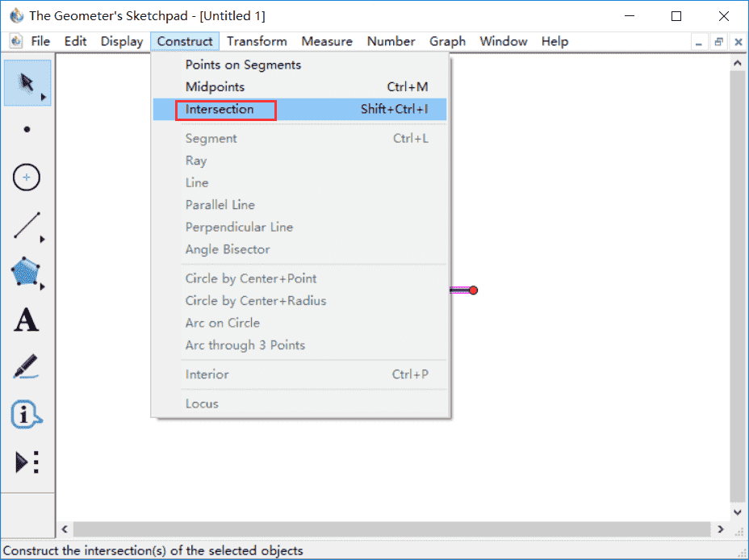Open the Number menu

pos(391,41)
